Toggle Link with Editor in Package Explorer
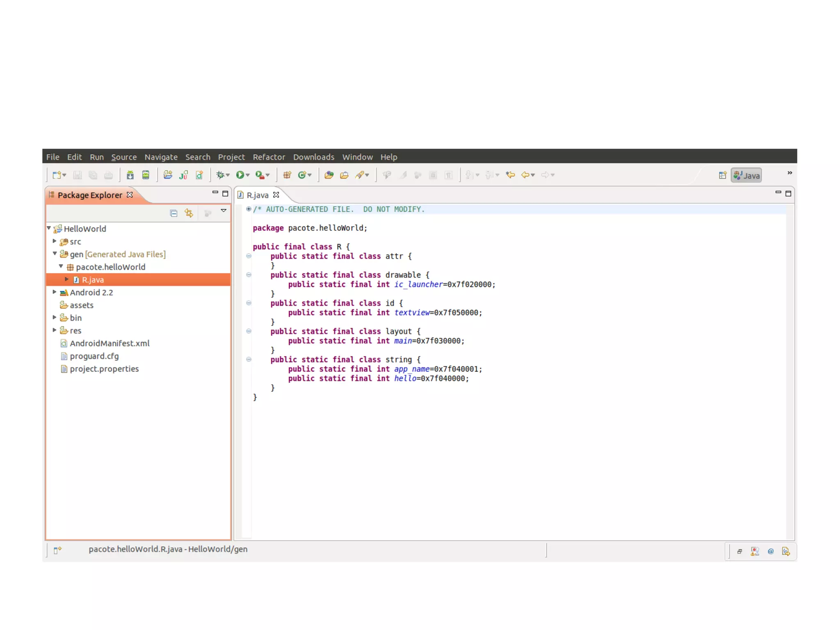The height and width of the screenshot is (630, 840). click(x=189, y=213)
